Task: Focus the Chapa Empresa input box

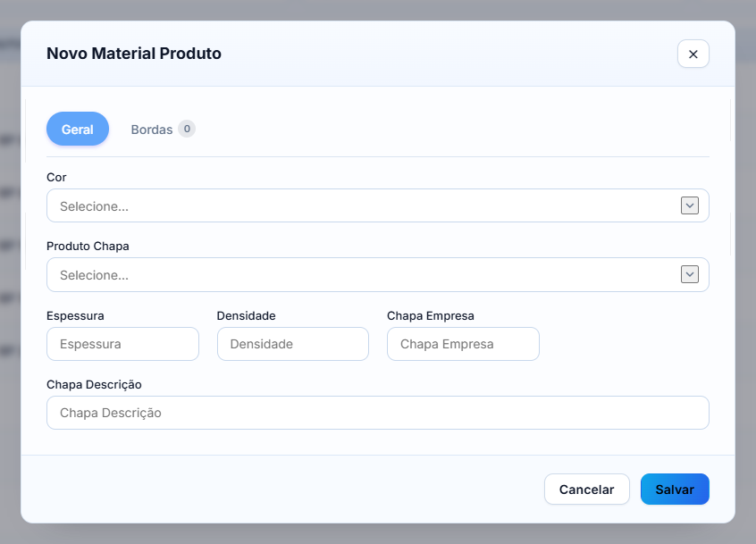Action: (463, 344)
